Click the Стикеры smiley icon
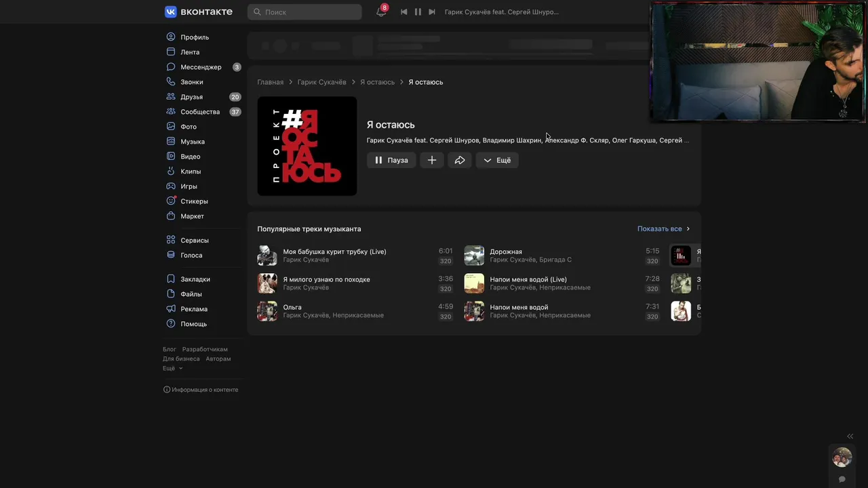The image size is (868, 488). coord(171,201)
